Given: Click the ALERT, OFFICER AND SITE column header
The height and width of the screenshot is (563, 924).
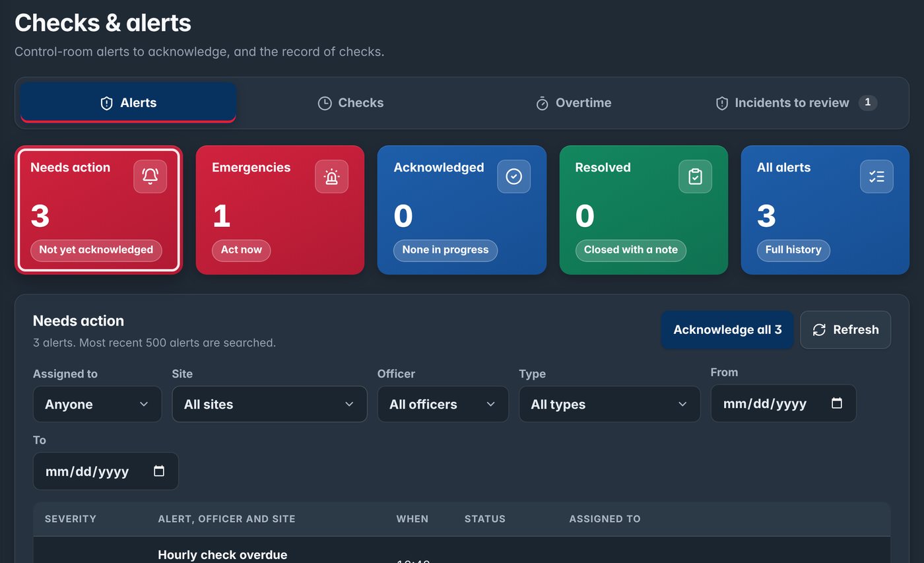Looking at the screenshot, I should point(227,519).
